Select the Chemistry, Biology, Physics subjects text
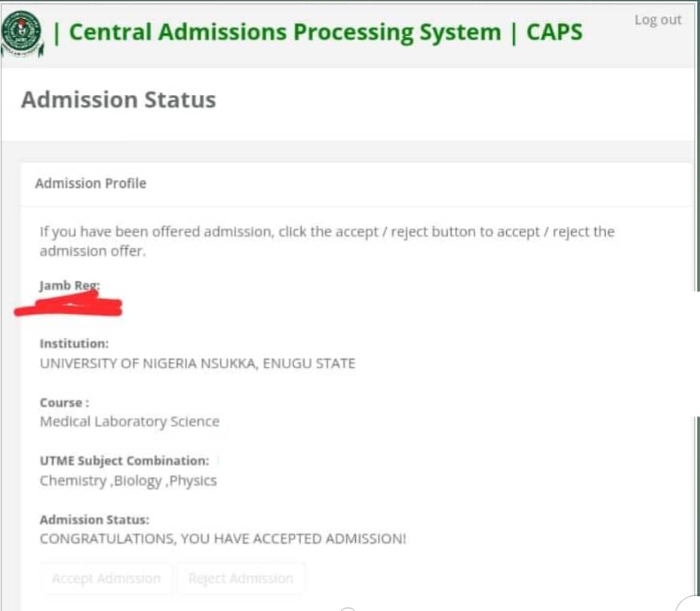This screenshot has width=700, height=611. 127,481
